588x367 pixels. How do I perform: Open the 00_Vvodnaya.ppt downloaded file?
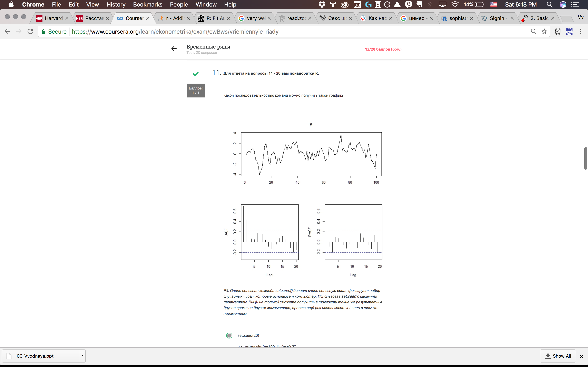(x=35, y=356)
